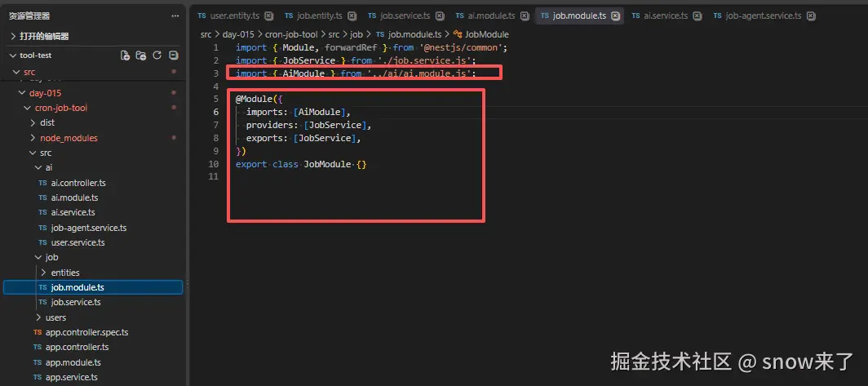Open user.service.ts in the explorer

77,242
